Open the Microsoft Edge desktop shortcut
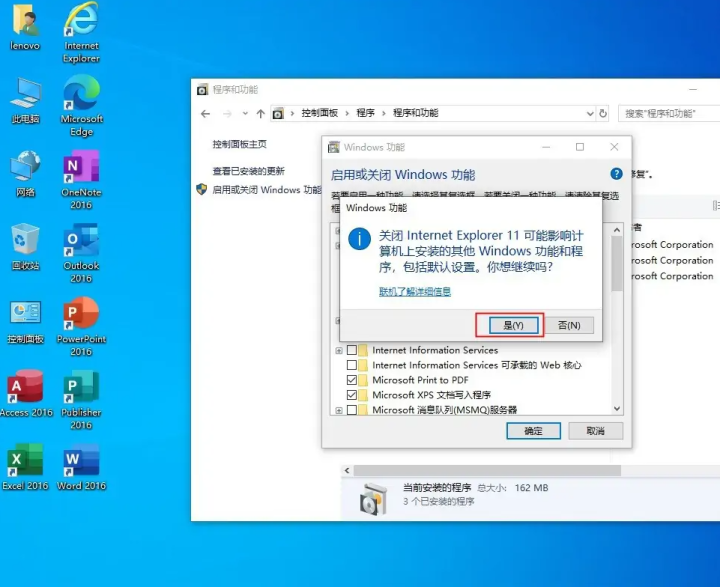Screen dimensions: 720x587 click(81, 96)
